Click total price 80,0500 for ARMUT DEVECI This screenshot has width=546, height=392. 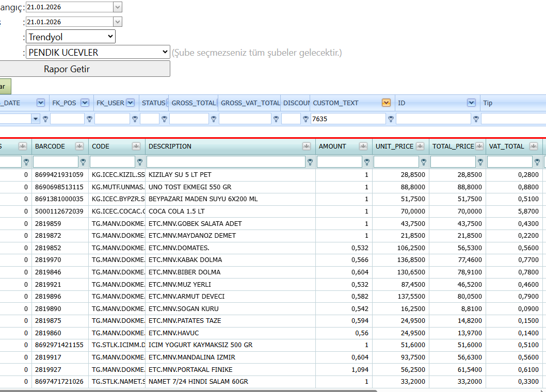point(458,296)
